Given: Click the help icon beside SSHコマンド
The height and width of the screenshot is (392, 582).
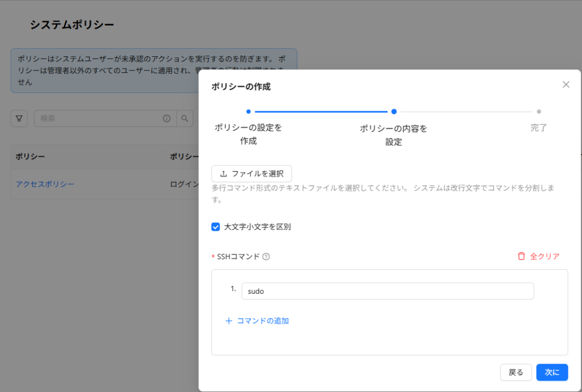Looking at the screenshot, I should (x=266, y=256).
